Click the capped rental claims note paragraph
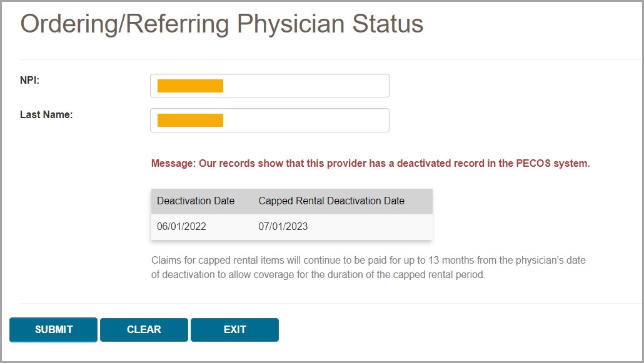Viewport: 644px width, 363px height. coord(369,267)
